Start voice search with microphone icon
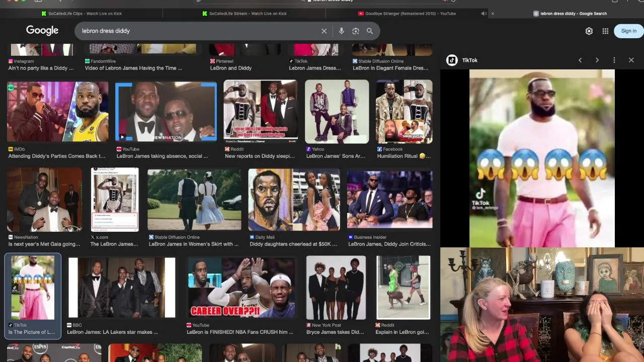 (341, 31)
